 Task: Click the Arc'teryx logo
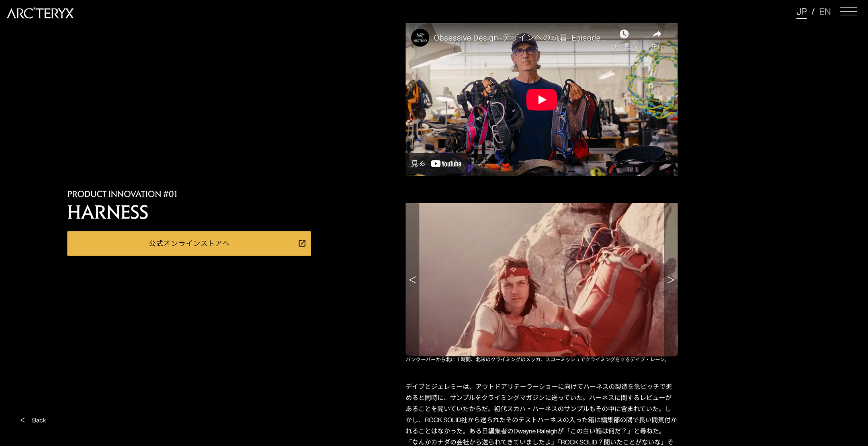[40, 13]
